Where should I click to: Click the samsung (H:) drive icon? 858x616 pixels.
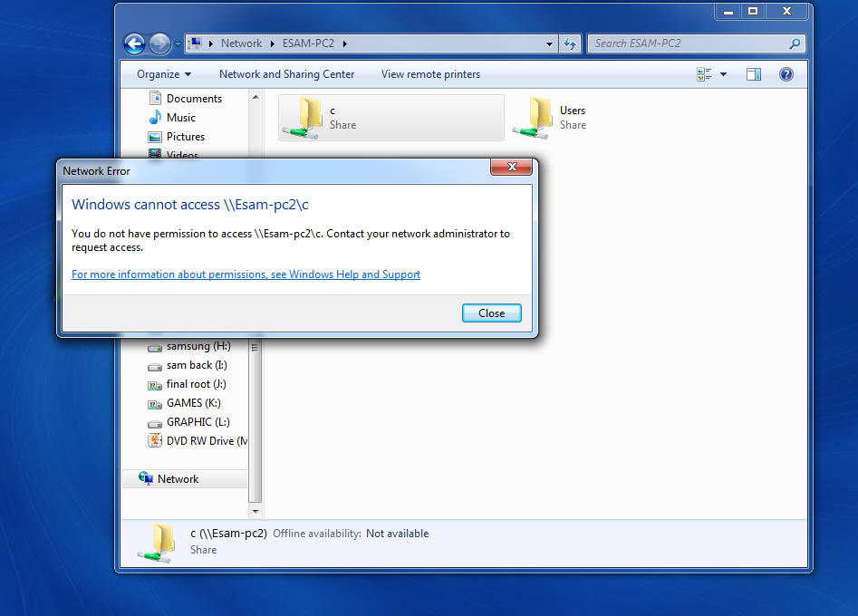tap(155, 347)
